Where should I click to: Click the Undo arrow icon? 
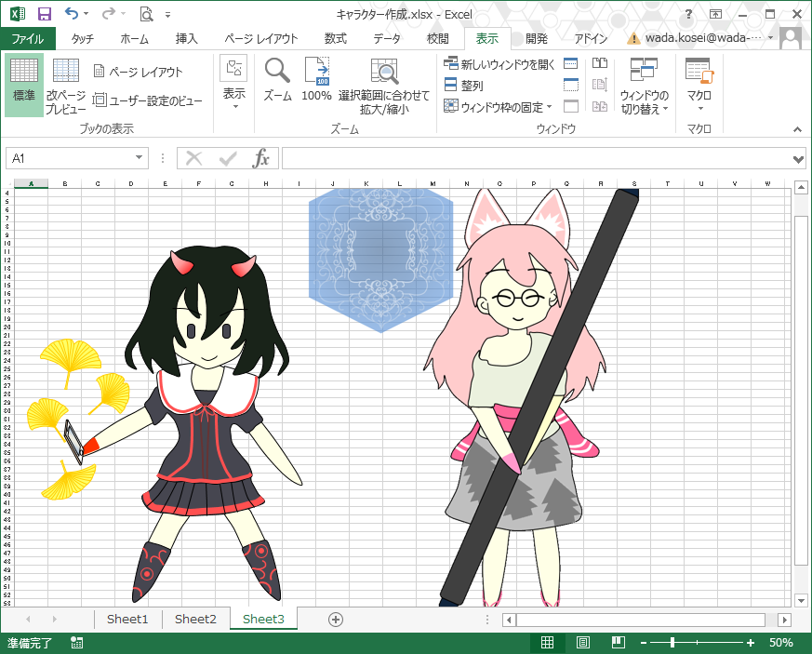pyautogui.click(x=73, y=14)
